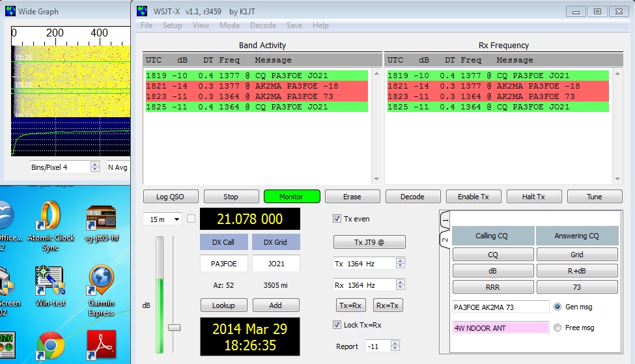Adjust the Bins/Pixel 4 spinner
635x364 pixels.
tap(95, 167)
